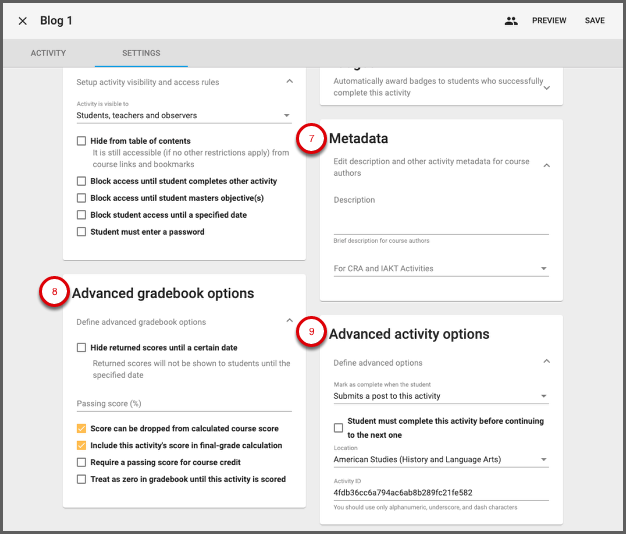The height and width of the screenshot is (534, 626).
Task: Enable Hide from table of contents checkbox
Action: 81,142
